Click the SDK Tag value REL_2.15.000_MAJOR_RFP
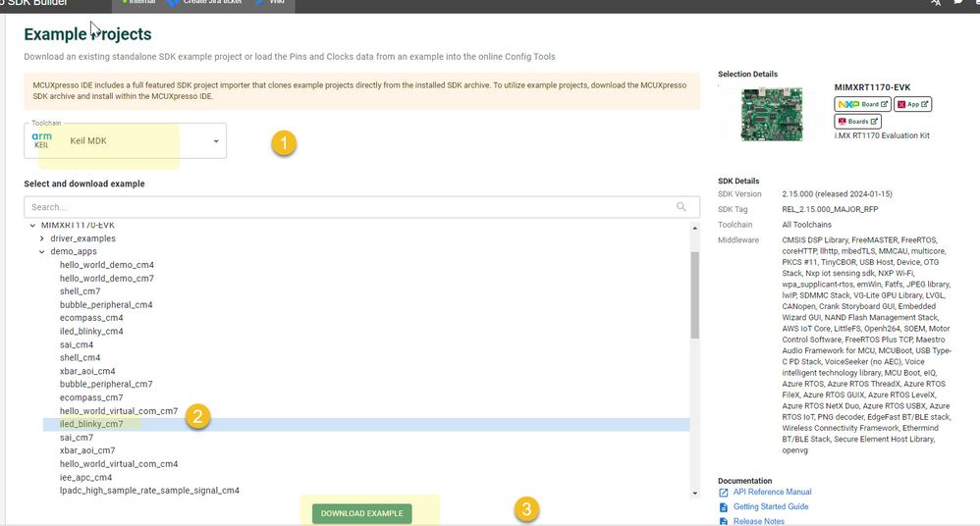The height and width of the screenshot is (526, 980). click(830, 209)
